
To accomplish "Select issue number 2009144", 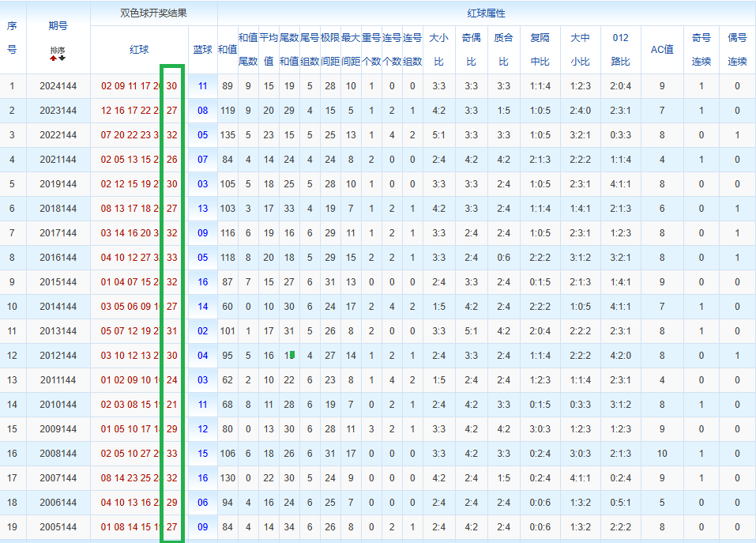I will [58, 429].
